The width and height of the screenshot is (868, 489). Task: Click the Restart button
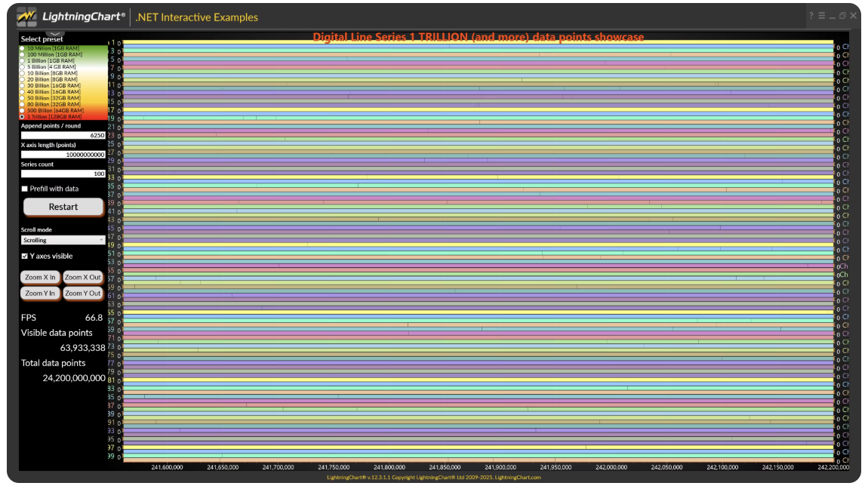pos(63,207)
